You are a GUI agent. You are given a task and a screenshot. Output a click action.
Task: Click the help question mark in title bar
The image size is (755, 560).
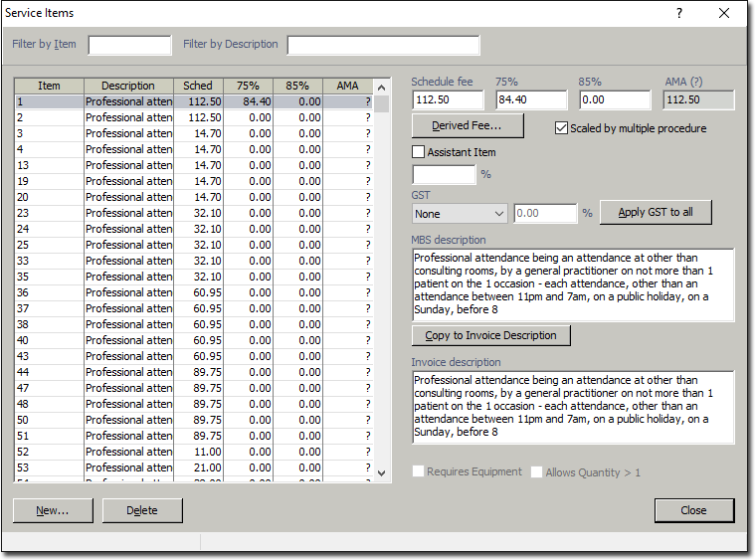679,13
